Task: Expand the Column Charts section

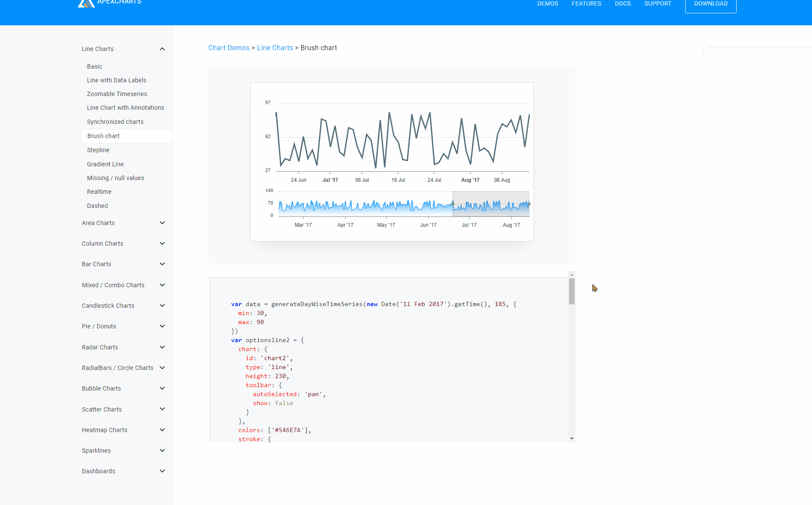Action: [162, 243]
